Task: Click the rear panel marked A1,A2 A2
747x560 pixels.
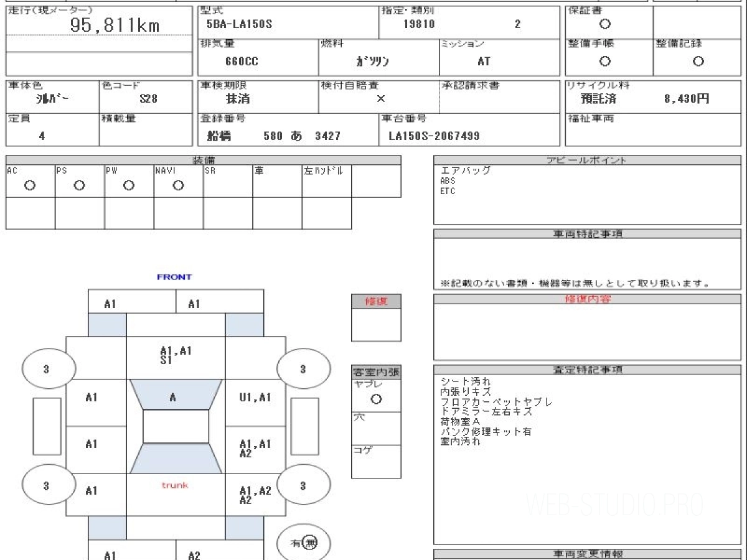Action: pos(255,495)
